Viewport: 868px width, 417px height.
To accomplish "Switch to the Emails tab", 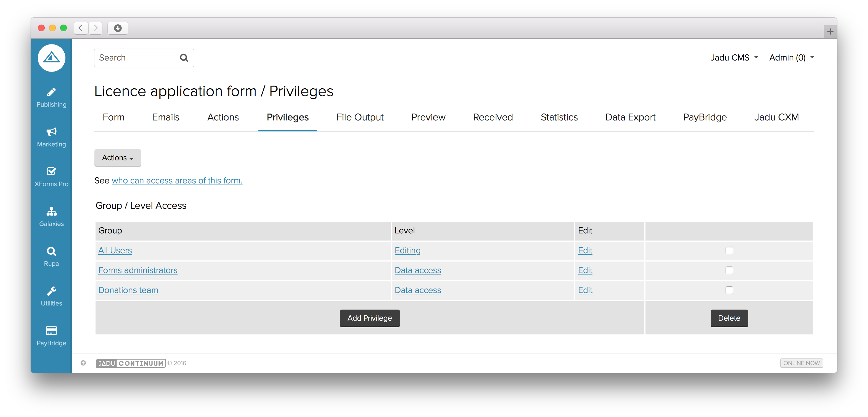I will [x=165, y=117].
